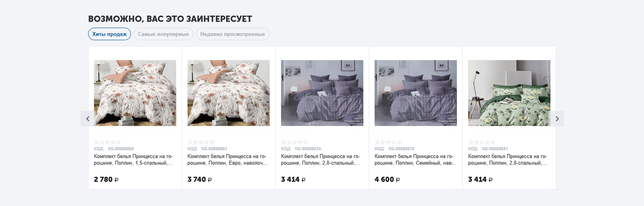Click star rating of product NS-00088041
Viewport: 644px width, 206px height.
(x=482, y=142)
